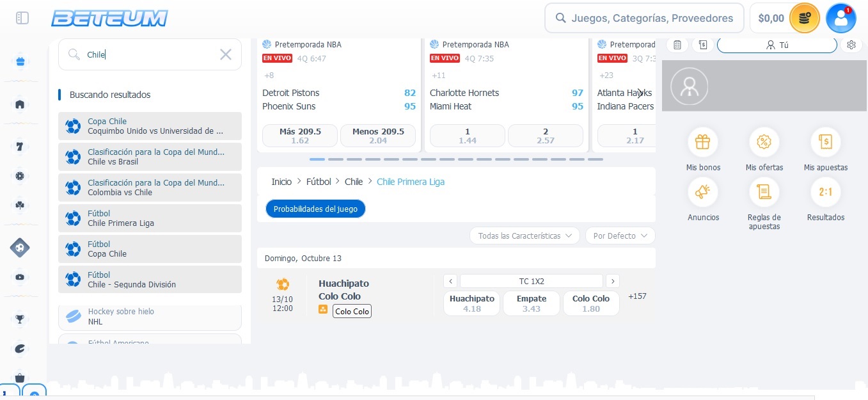Clear the 'Chile' search field with the X
Screen dimensions: 868x400
(226, 54)
